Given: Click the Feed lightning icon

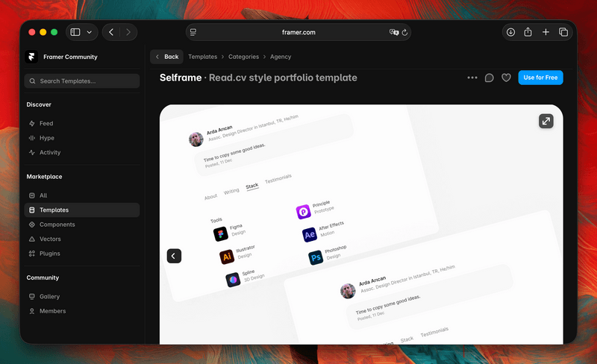Looking at the screenshot, I should pos(32,123).
